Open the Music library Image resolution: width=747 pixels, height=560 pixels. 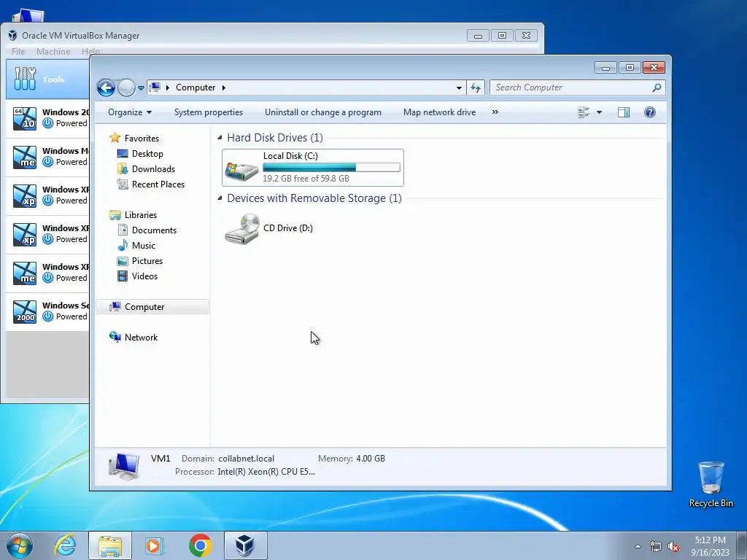coord(144,245)
